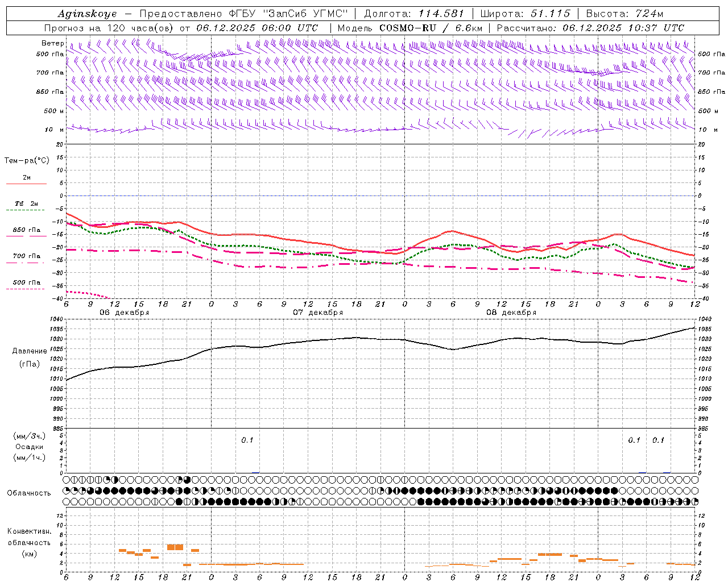Click the Ветер wind panel label

point(52,43)
